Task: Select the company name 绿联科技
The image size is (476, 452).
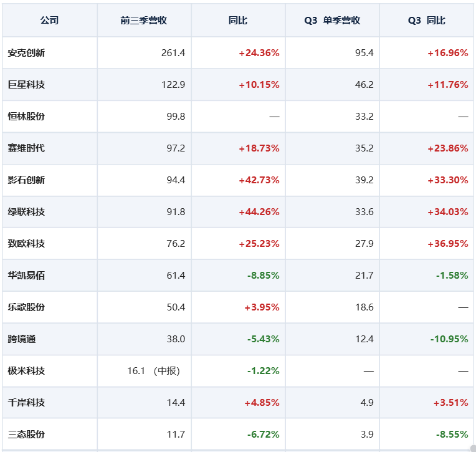Action: pos(26,212)
